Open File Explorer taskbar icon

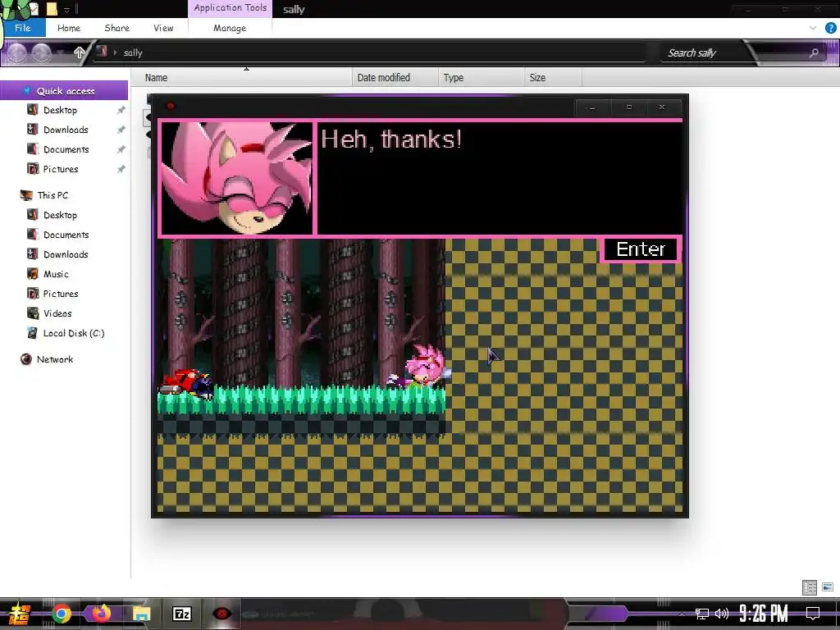[x=141, y=614]
